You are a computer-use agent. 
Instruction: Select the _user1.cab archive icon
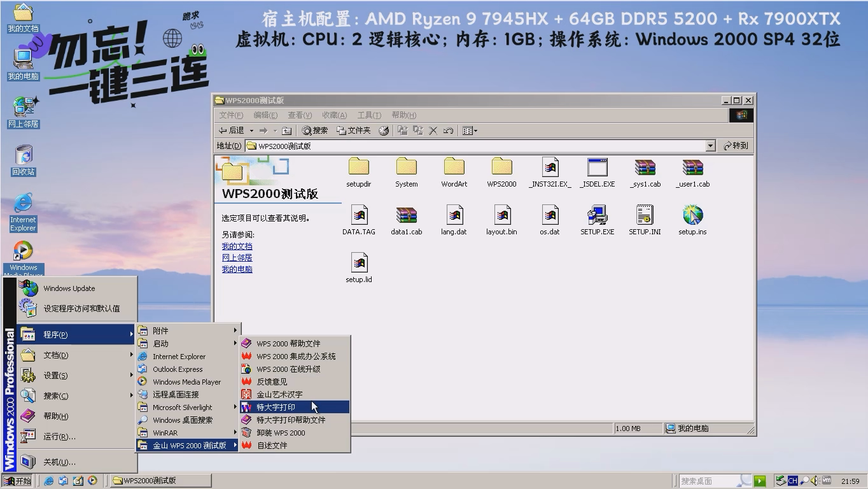click(x=692, y=167)
